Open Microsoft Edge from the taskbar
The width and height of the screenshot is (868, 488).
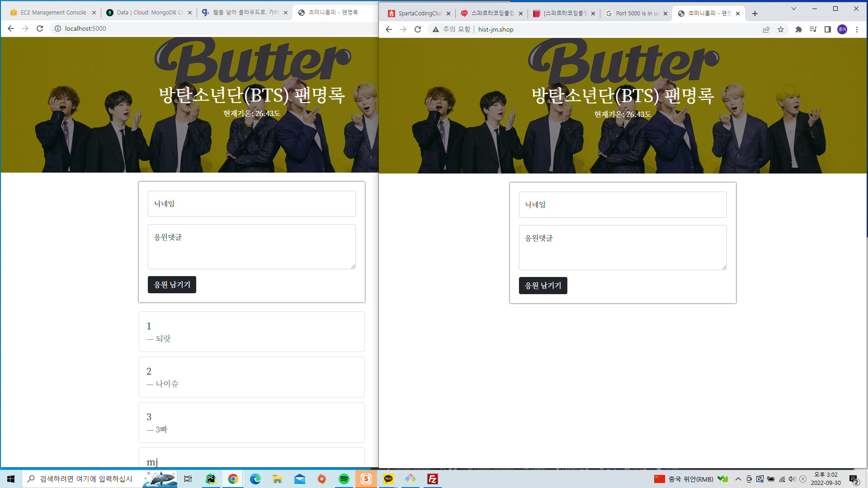255,479
